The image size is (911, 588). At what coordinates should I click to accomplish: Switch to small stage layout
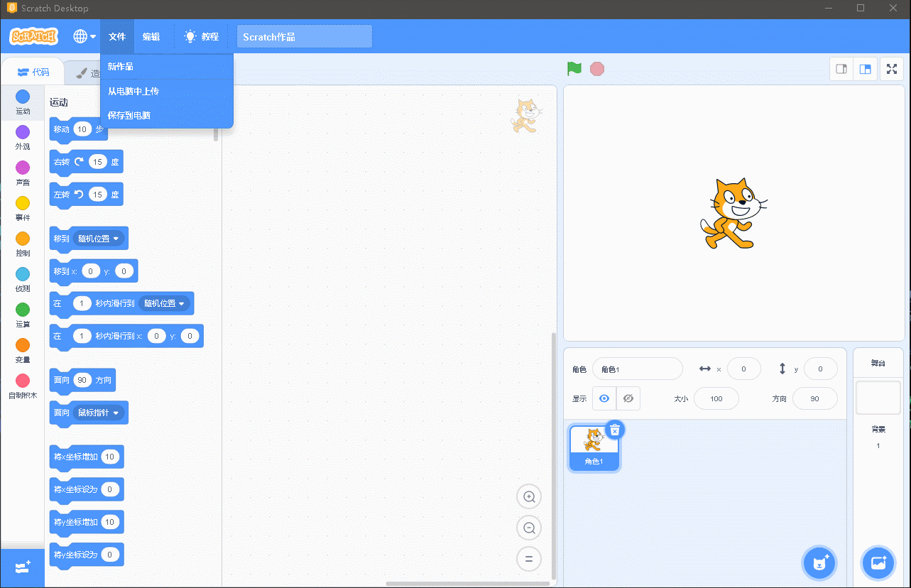click(x=841, y=69)
